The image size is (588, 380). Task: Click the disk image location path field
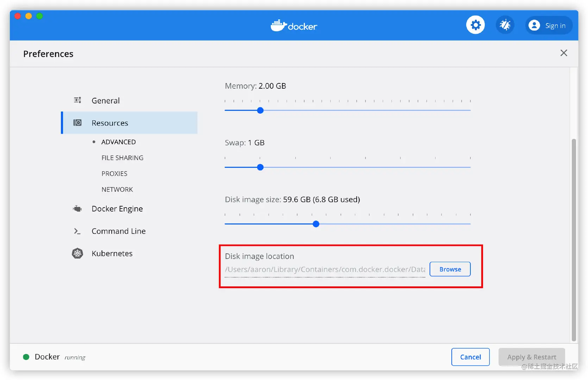[x=325, y=270]
